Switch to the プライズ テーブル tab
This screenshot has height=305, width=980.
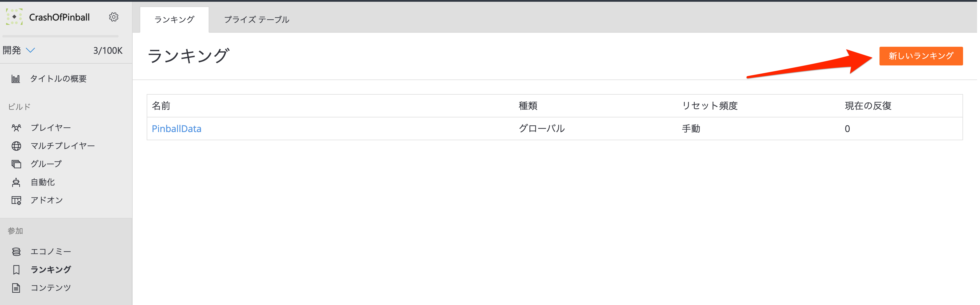tap(257, 19)
